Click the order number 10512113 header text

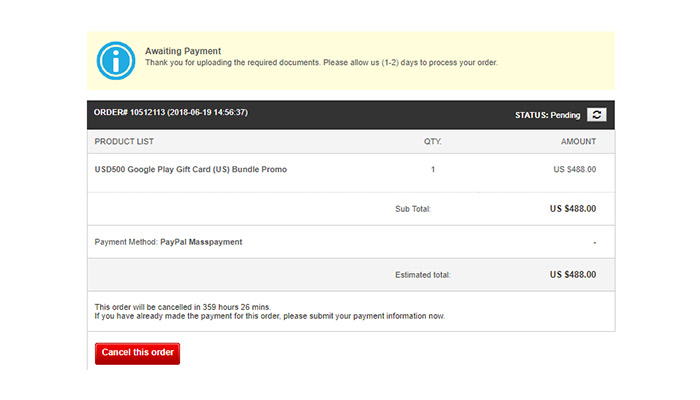click(x=171, y=112)
